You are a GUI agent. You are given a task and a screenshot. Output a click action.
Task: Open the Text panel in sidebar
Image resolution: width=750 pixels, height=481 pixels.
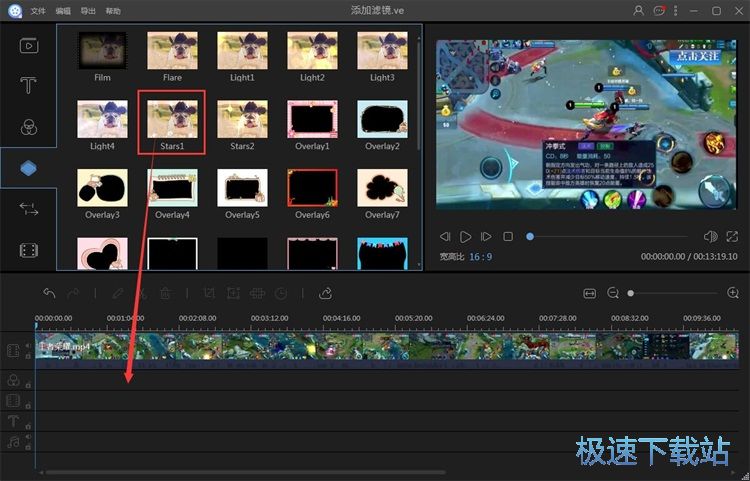(x=29, y=86)
